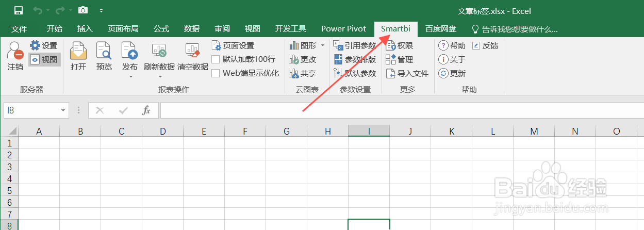644x230 pixels.
Task: Click the camera screenshot icon
Action: [82, 10]
